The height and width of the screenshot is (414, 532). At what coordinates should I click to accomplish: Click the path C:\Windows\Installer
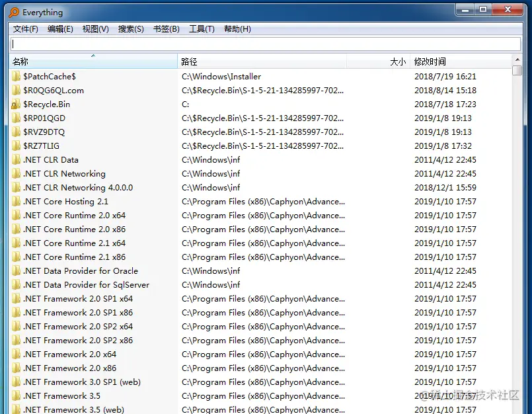click(221, 77)
